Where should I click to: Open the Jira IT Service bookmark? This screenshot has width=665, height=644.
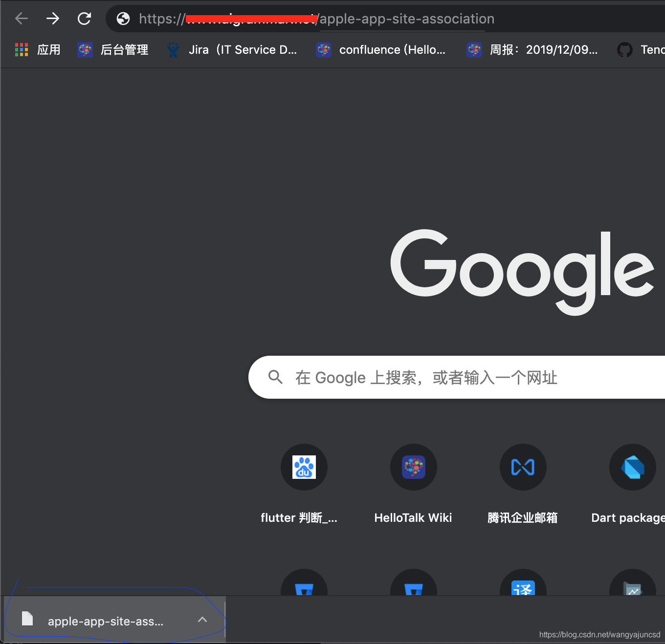(x=232, y=49)
